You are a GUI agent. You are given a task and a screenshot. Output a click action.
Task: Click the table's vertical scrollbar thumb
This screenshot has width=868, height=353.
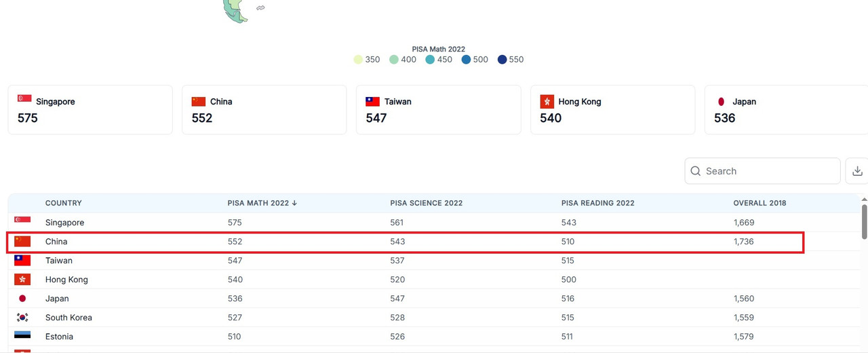pos(864,222)
